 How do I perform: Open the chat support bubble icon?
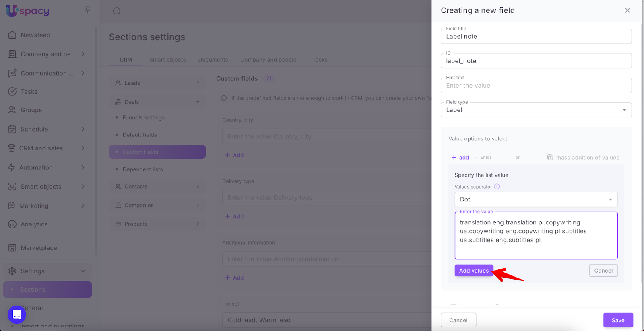17,315
